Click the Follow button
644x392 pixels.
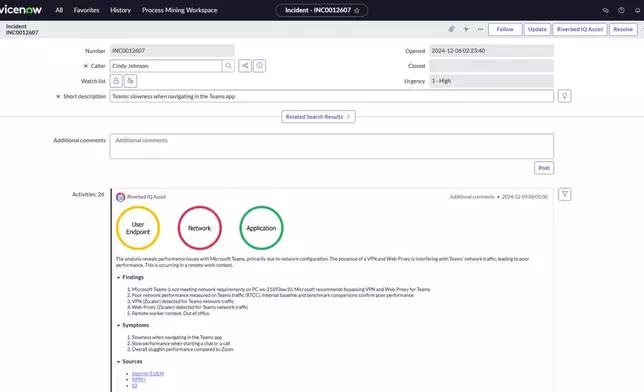[505, 29]
